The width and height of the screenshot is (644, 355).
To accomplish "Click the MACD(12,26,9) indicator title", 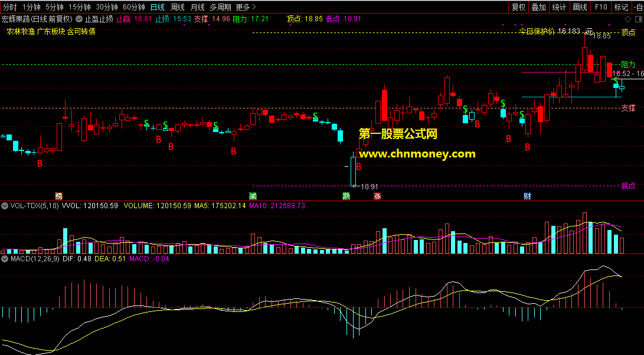I will coord(35,259).
